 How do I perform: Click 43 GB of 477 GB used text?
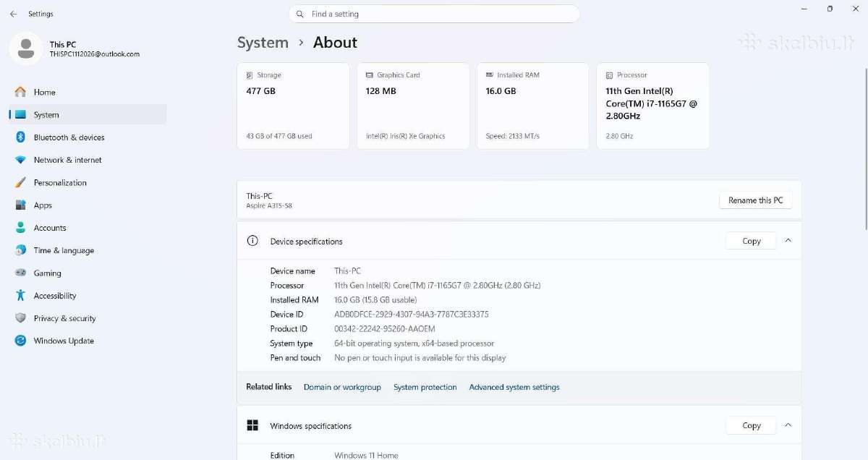click(279, 136)
